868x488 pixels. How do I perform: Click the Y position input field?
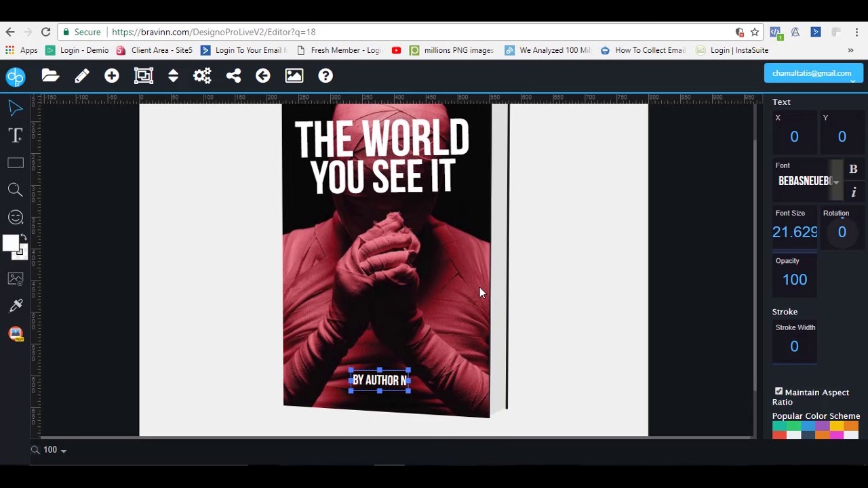point(842,137)
